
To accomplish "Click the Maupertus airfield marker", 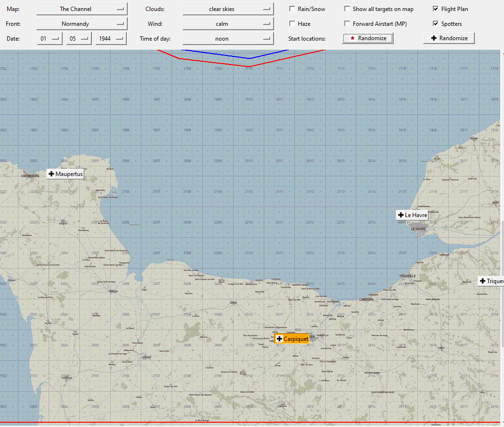I will pyautogui.click(x=65, y=174).
